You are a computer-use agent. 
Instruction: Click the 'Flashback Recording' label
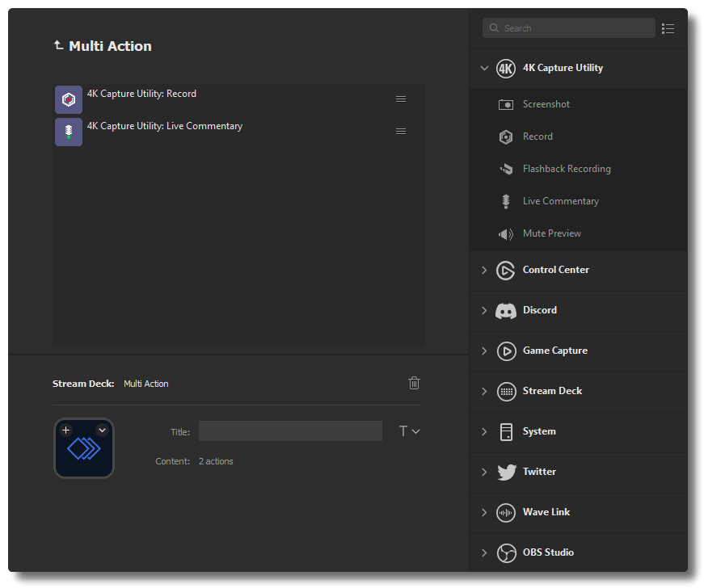567,169
